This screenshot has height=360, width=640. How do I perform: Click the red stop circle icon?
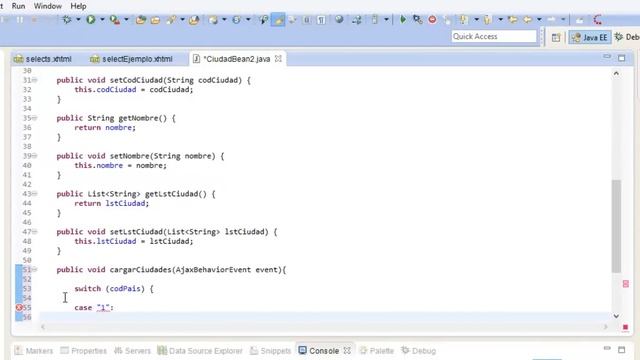pyautogui.click(x=432, y=19)
